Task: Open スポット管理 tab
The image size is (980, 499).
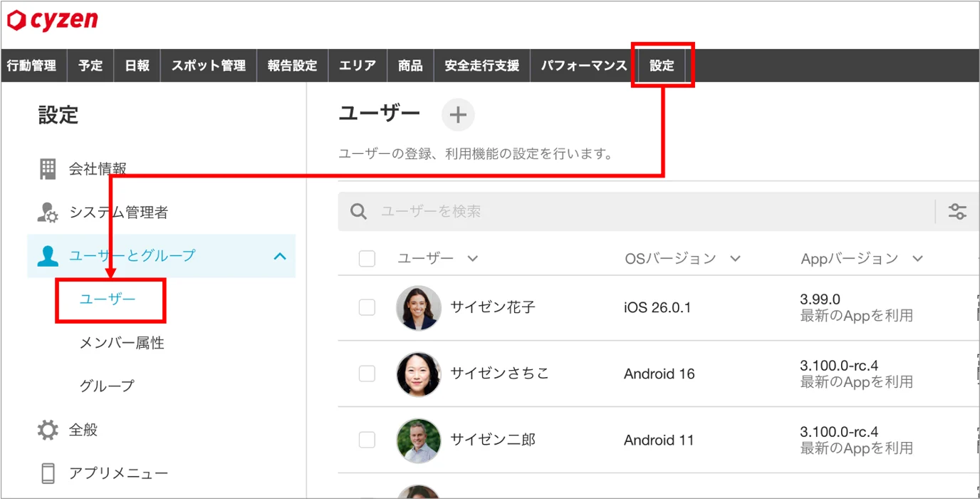Action: click(209, 66)
